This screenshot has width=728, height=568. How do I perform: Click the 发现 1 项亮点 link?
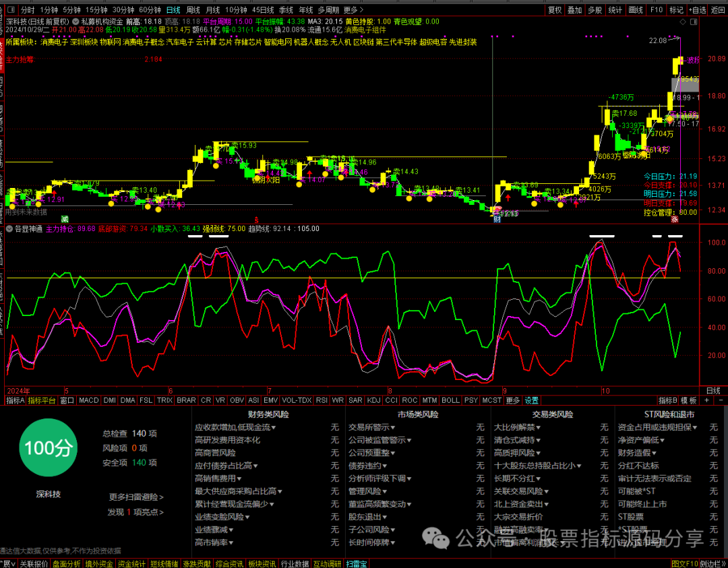click(135, 512)
